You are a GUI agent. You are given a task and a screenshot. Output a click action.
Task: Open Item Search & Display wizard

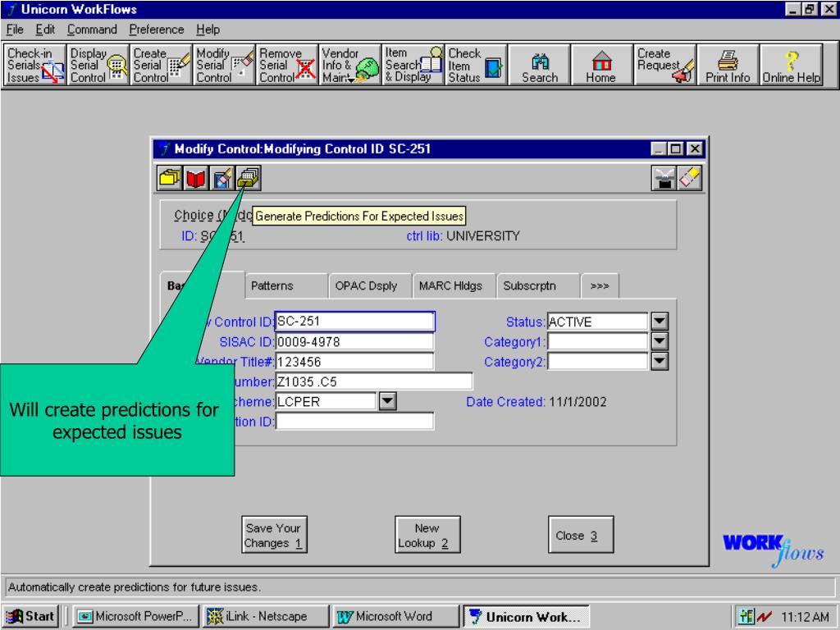point(413,65)
